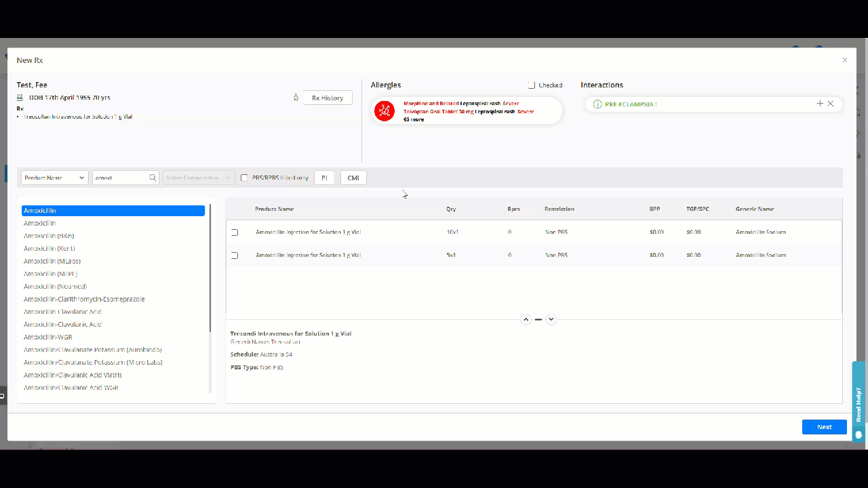This screenshot has height=488, width=868.
Task: Click the magnifier icon in the product search
Action: 153,177
